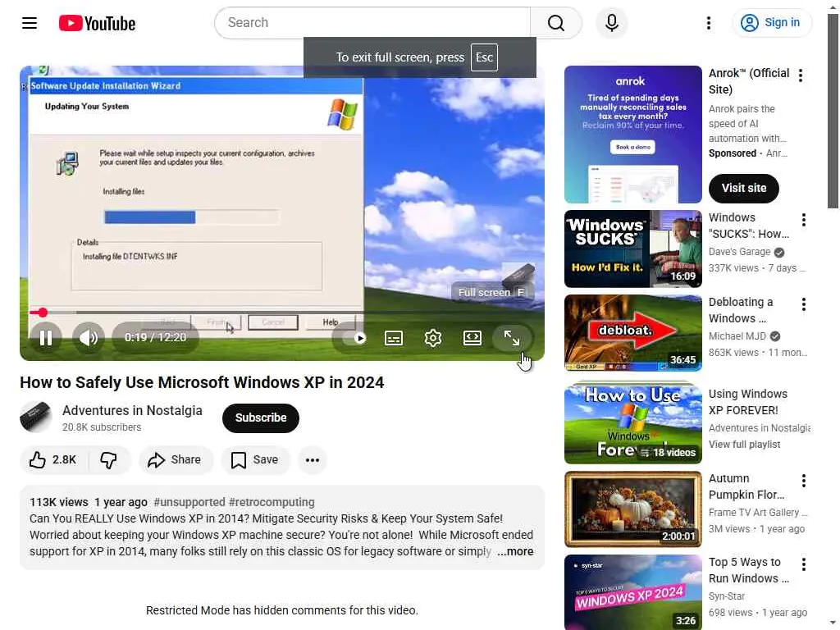Screen dimensions: 840x630
Task: Open the Windows SUCKS video thumbnail
Action: pyautogui.click(x=632, y=249)
